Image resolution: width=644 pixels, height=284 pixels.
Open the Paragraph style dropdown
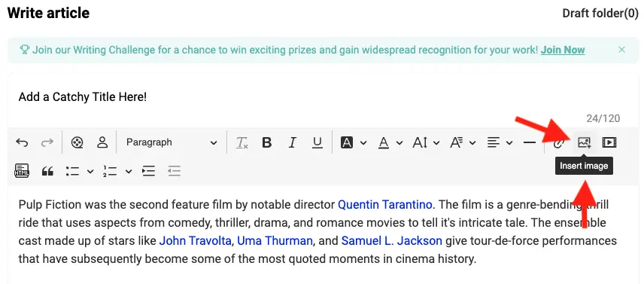tap(172, 142)
